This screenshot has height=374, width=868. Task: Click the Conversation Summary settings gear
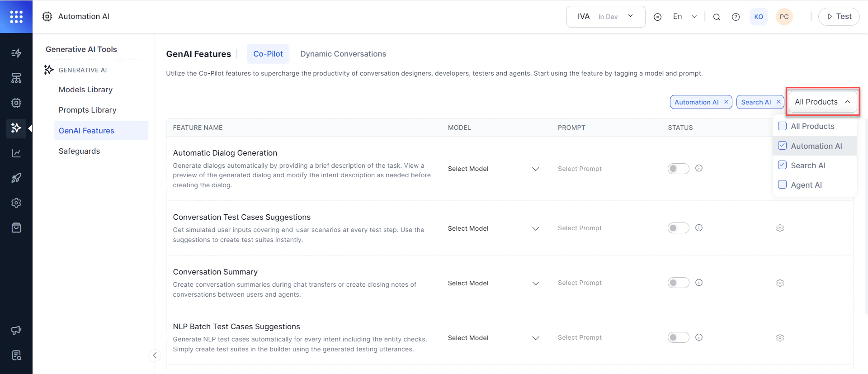[x=780, y=283]
